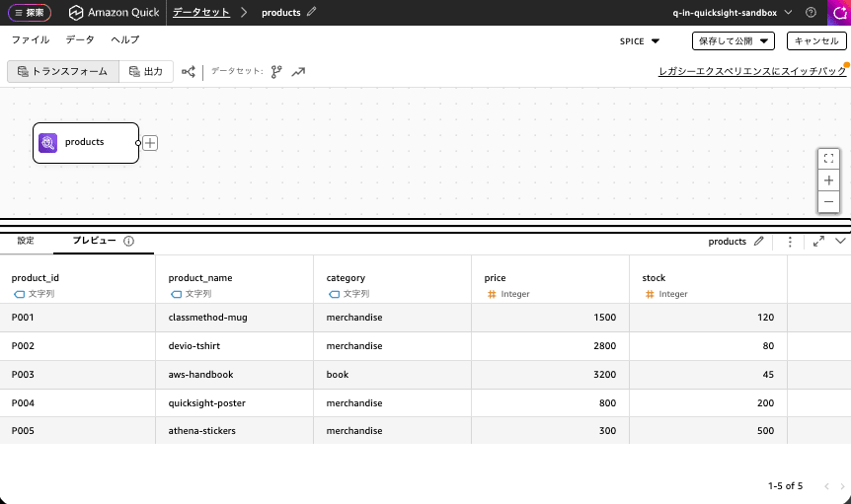Click the stock column header
The height and width of the screenshot is (504, 851).
point(654,278)
